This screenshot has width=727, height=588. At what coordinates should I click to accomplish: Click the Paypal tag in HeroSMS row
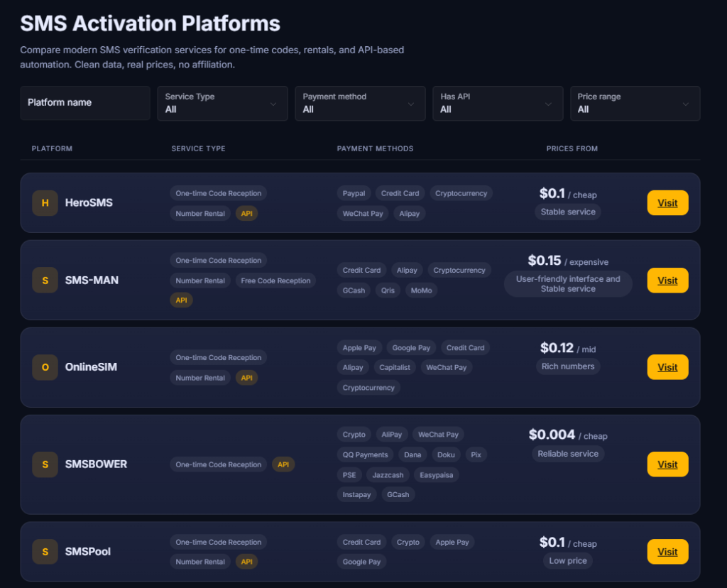coord(354,194)
